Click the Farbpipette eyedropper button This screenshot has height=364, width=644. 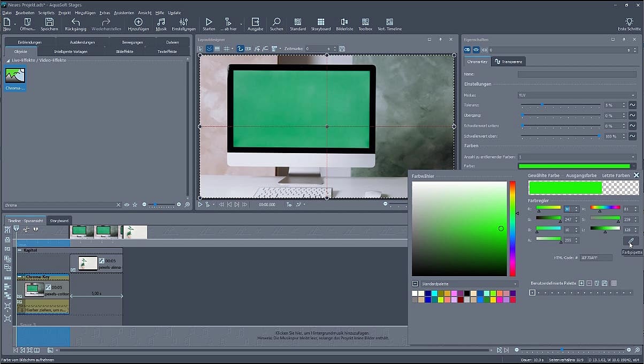point(631,240)
